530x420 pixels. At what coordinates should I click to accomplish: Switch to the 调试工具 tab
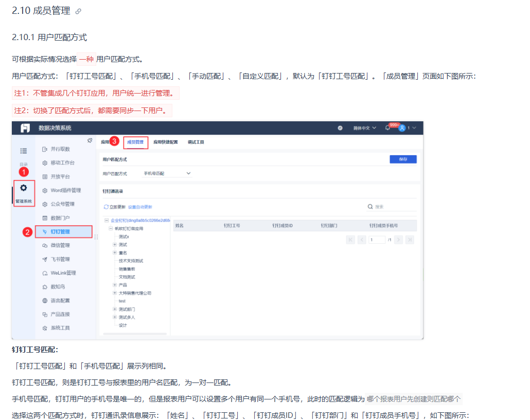196,142
